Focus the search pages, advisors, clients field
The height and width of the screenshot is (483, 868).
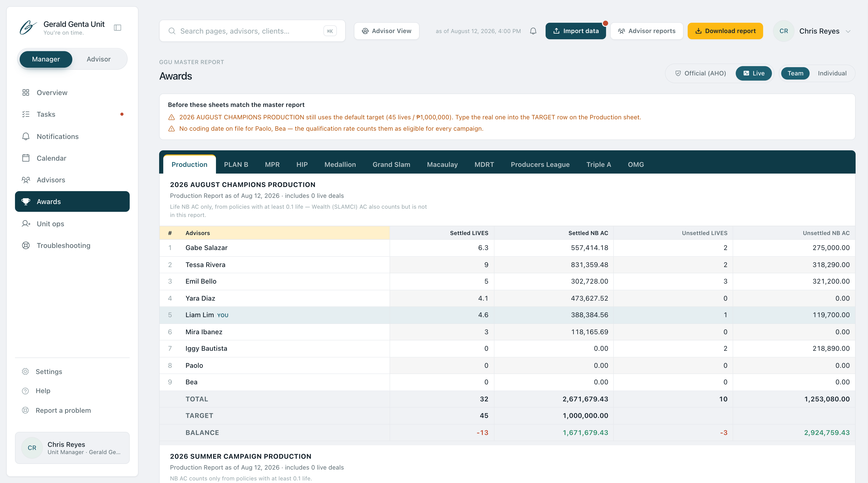[252, 31]
